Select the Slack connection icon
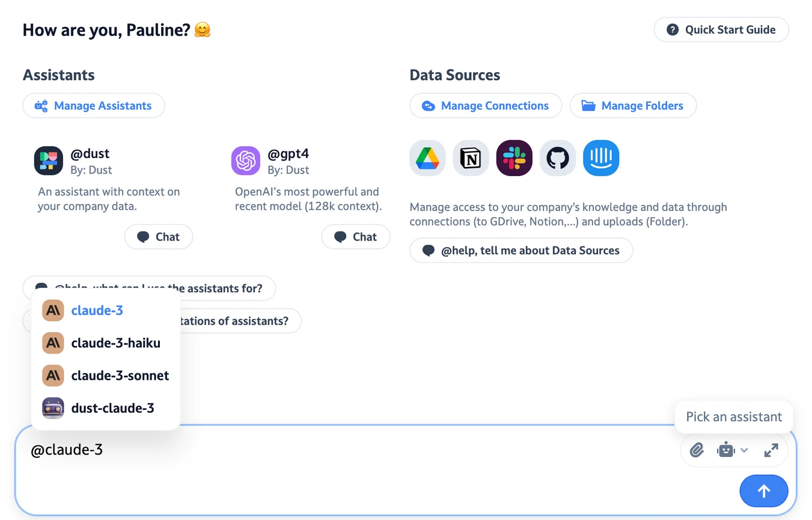Viewport: 812px width, 520px height. click(x=514, y=158)
